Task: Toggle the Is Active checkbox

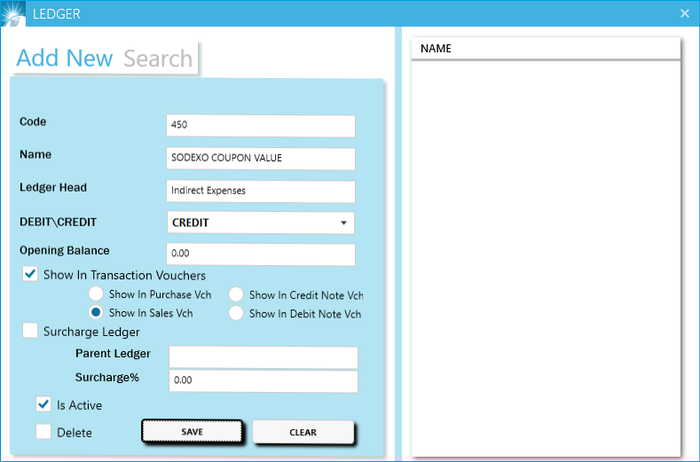Action: coord(44,405)
